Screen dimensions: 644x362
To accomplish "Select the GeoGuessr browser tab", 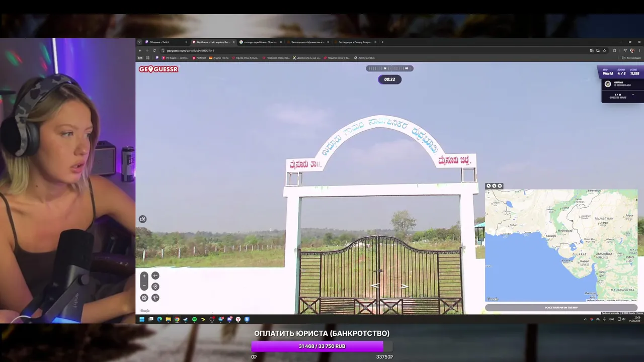I will pos(213,42).
